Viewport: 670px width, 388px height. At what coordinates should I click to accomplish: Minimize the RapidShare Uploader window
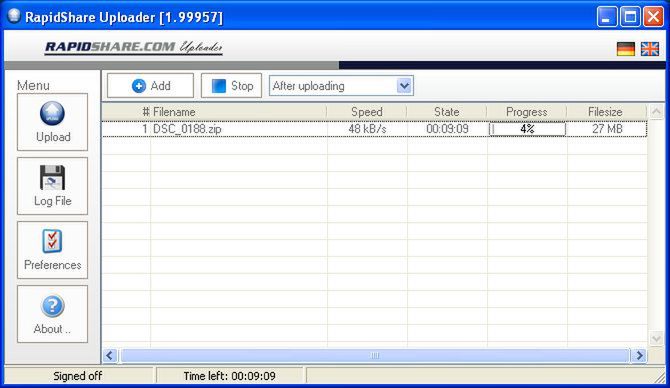(x=607, y=17)
